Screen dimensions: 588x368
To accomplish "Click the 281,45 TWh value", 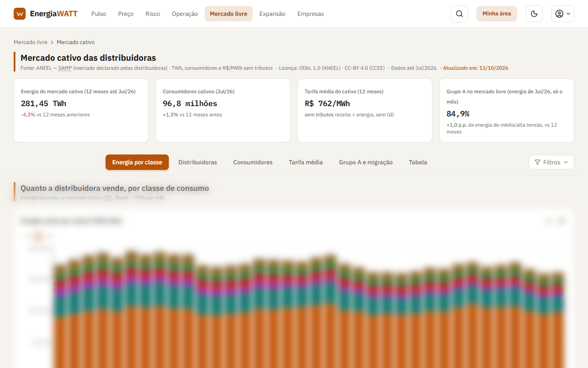I will [x=44, y=104].
